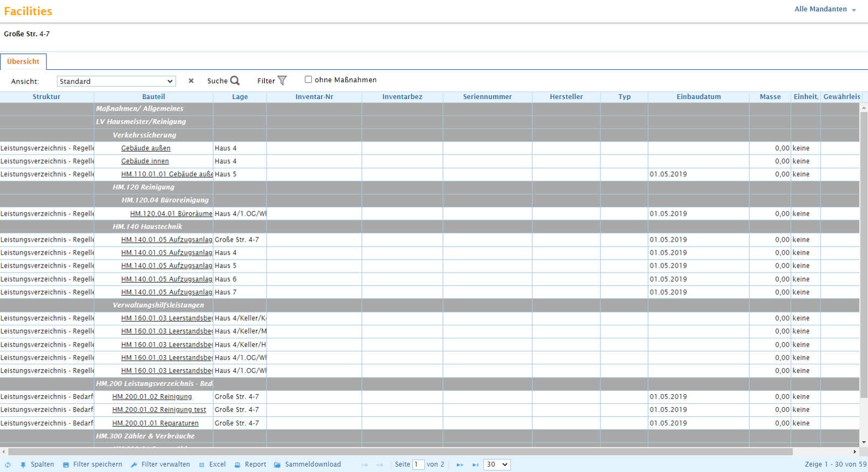
Task: Click the Report printer icon
Action: click(237, 465)
